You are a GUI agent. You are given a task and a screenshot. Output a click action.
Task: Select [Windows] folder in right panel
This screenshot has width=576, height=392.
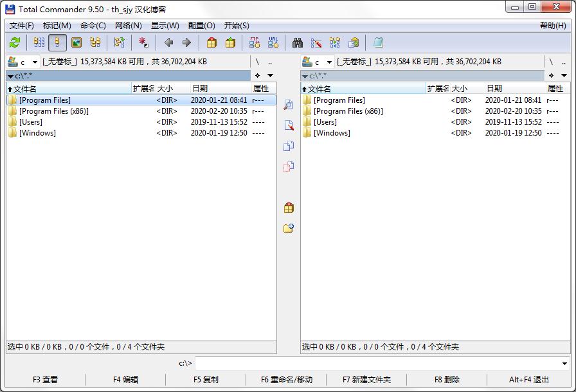coord(435,133)
